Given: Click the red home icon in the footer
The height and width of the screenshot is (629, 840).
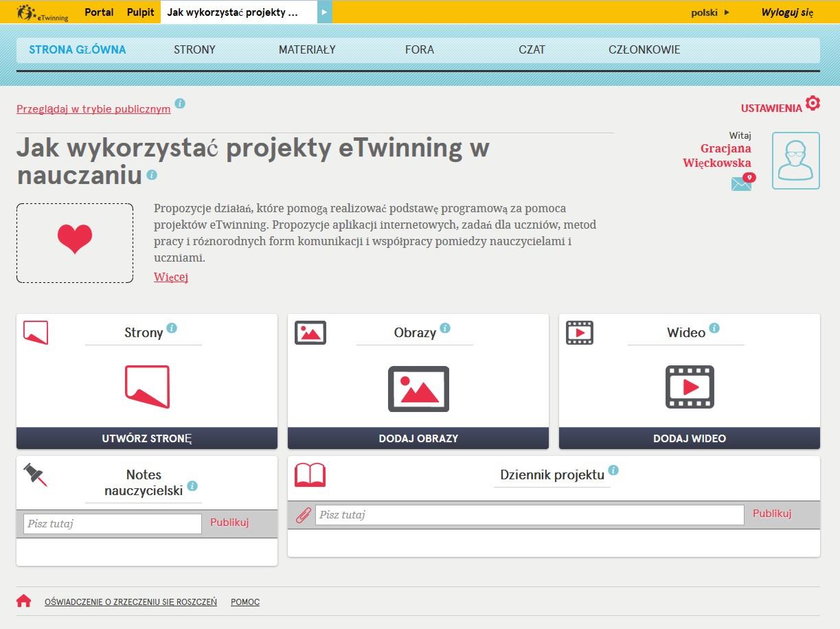Looking at the screenshot, I should click(24, 601).
